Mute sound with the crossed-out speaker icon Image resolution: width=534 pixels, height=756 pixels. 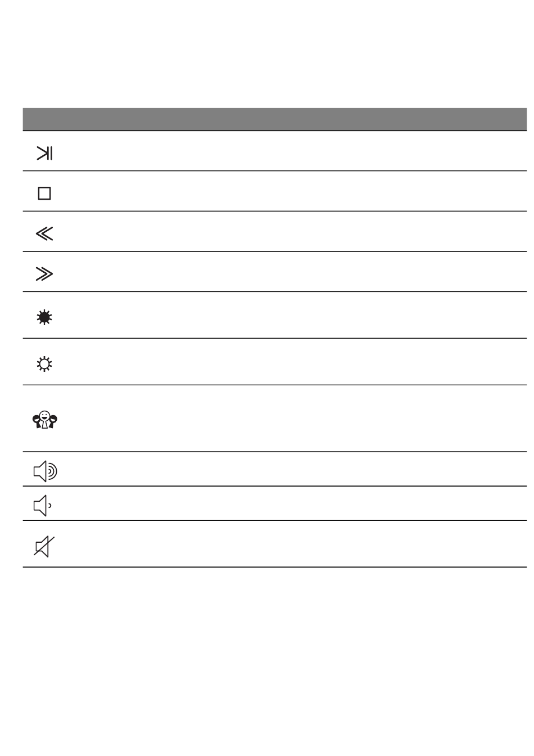[44, 546]
